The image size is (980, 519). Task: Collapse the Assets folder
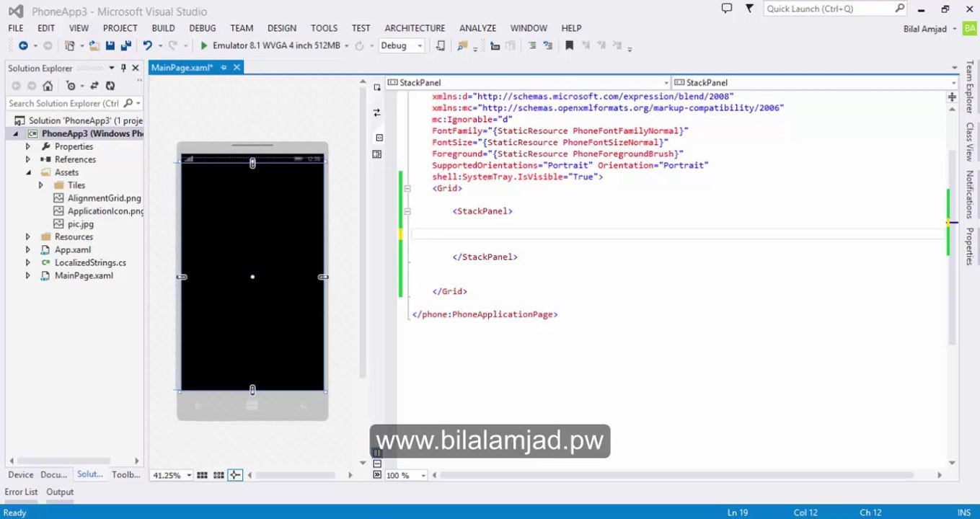pos(28,172)
